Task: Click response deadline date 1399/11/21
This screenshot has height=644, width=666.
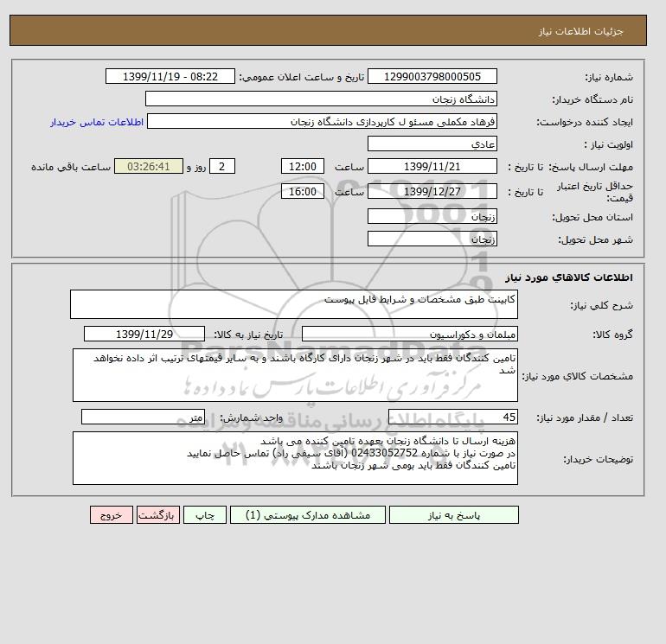Action: [x=432, y=167]
